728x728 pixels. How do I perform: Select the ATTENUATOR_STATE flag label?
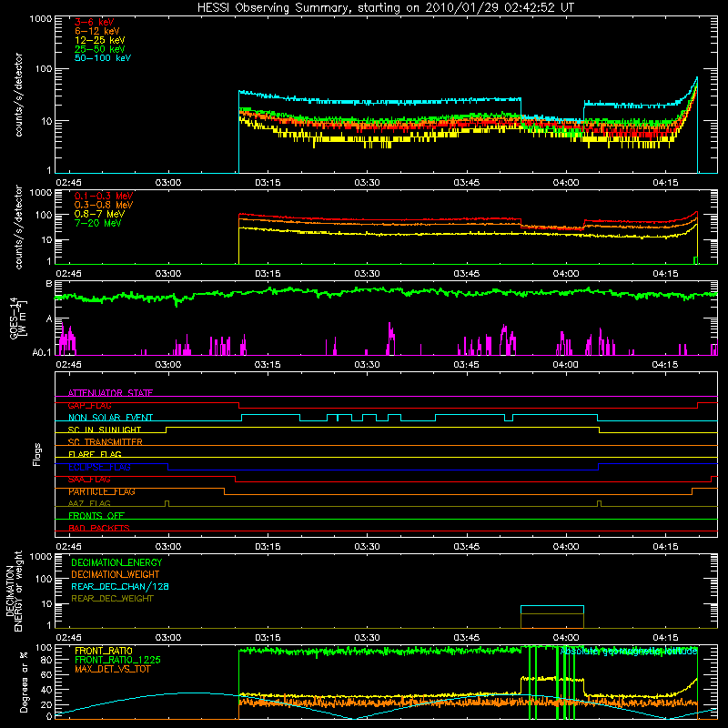pyautogui.click(x=110, y=393)
